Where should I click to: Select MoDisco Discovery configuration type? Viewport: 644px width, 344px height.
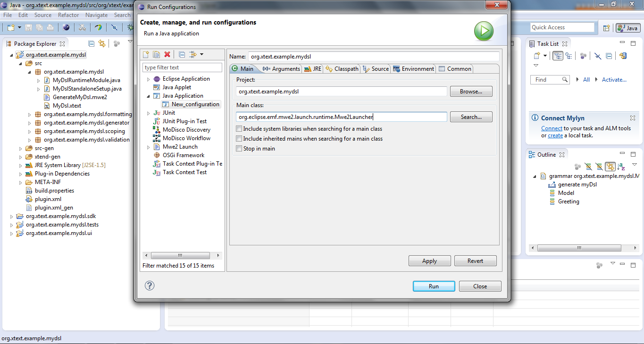(182, 130)
